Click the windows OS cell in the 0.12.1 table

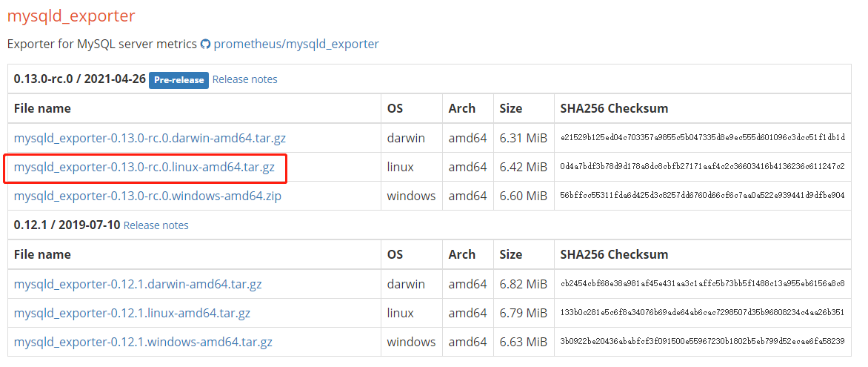(x=411, y=342)
